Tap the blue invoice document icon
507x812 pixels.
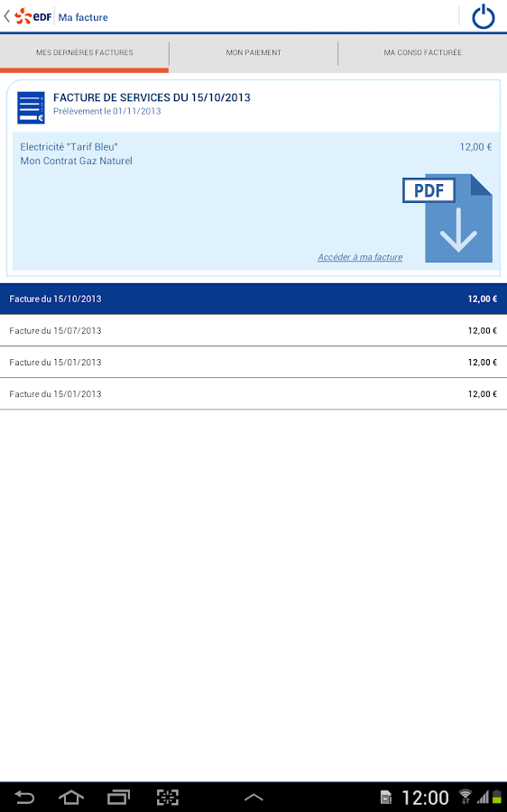31,107
